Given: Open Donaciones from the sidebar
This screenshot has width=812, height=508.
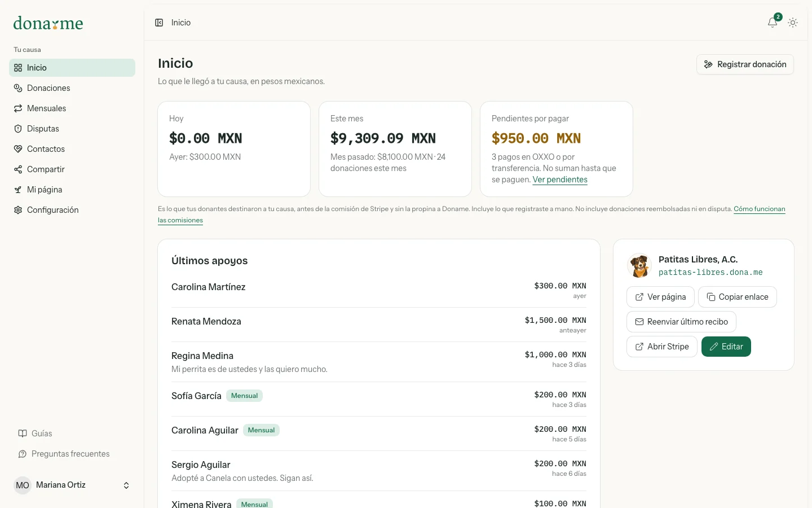Looking at the screenshot, I should point(72,88).
